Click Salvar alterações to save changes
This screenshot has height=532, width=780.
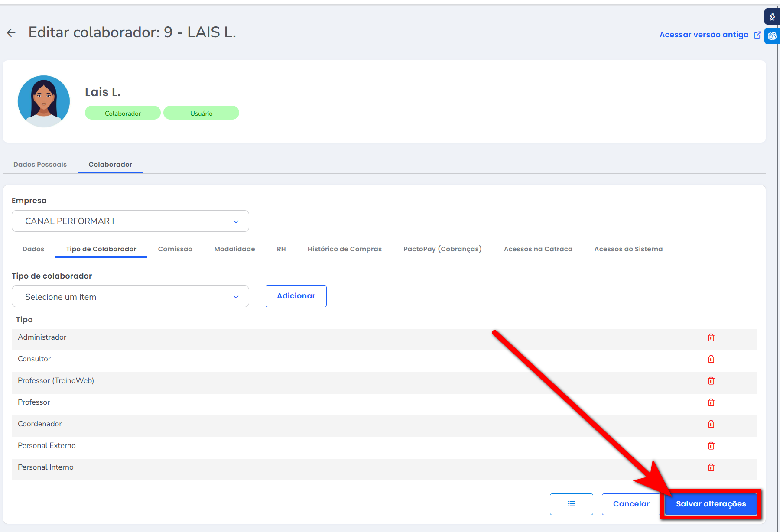tap(711, 504)
